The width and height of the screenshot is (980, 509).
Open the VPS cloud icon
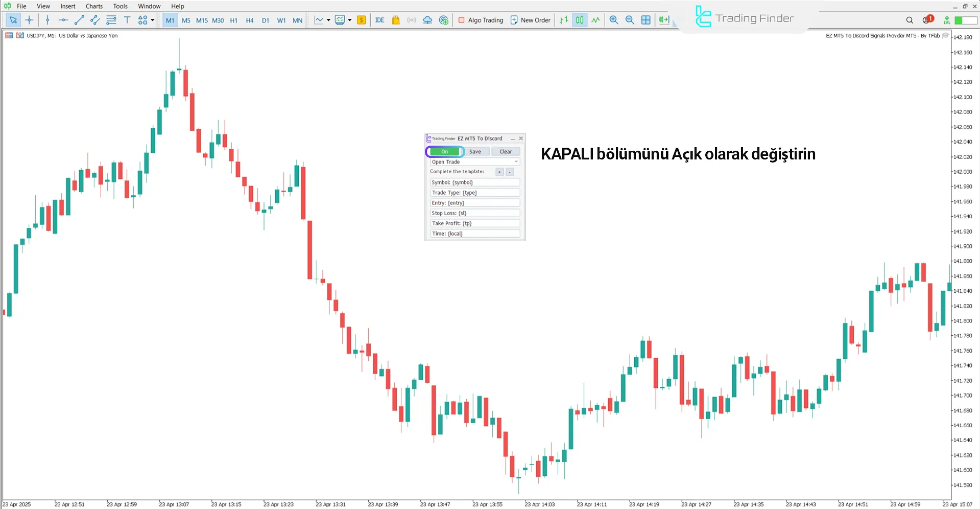[427, 20]
